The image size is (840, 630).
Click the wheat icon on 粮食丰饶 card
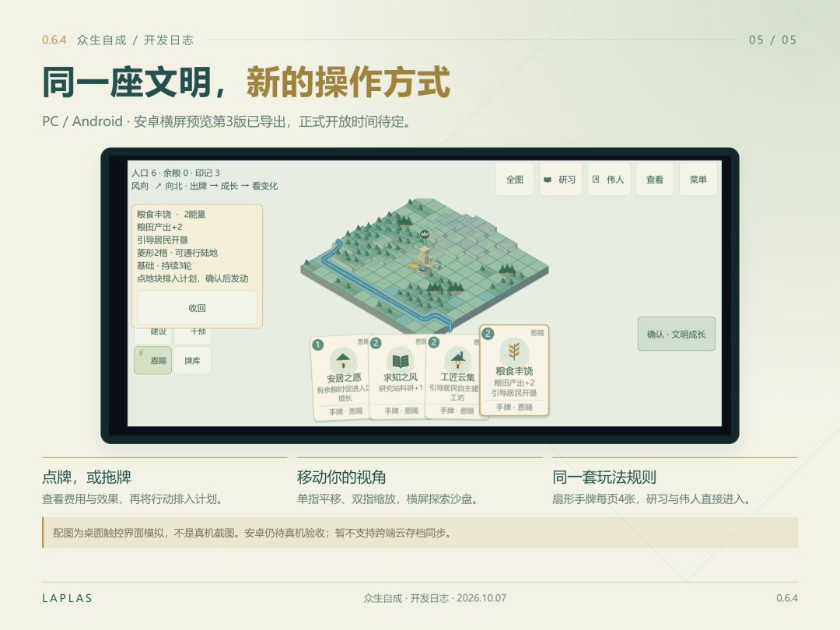click(x=514, y=351)
